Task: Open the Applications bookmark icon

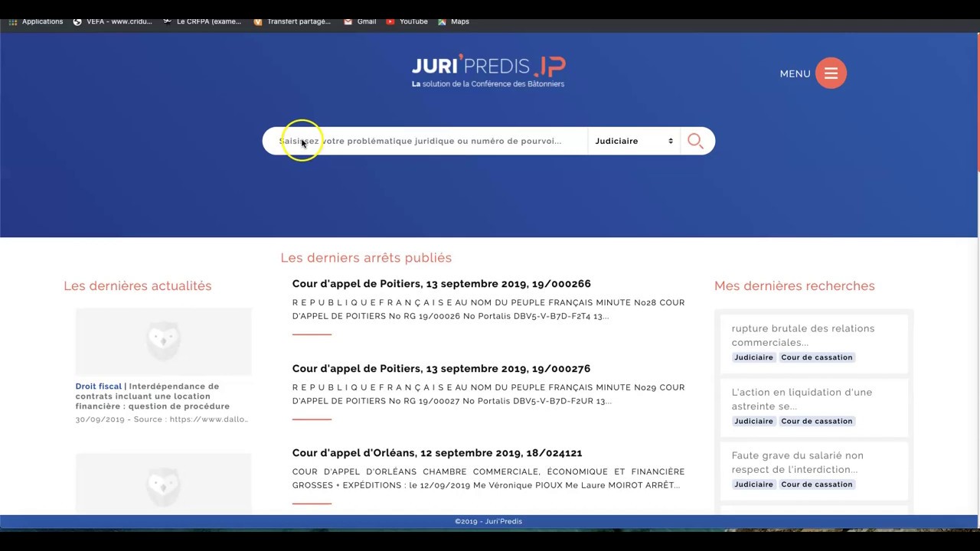Action: pos(12,21)
